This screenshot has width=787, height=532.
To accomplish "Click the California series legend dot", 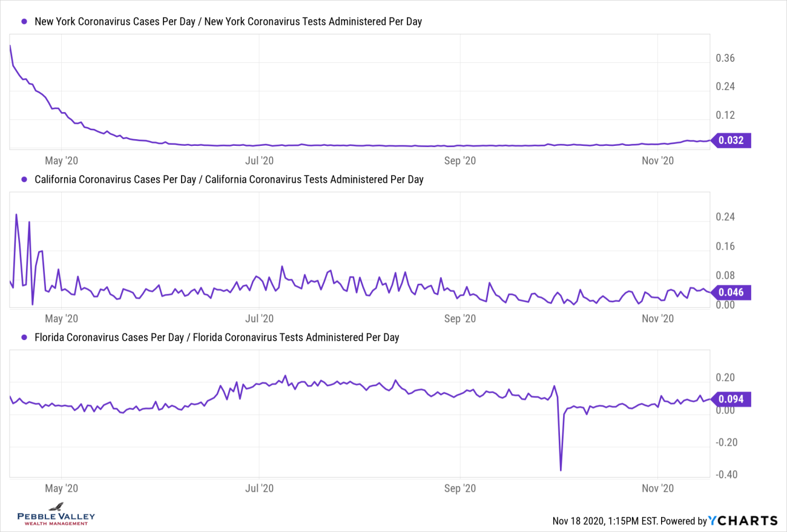I will click(x=24, y=179).
